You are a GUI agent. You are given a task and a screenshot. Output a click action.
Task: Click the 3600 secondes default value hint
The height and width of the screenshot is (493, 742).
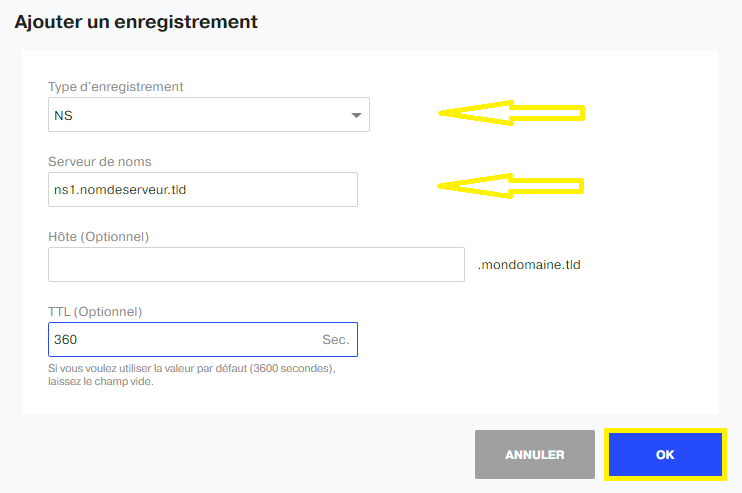(291, 368)
